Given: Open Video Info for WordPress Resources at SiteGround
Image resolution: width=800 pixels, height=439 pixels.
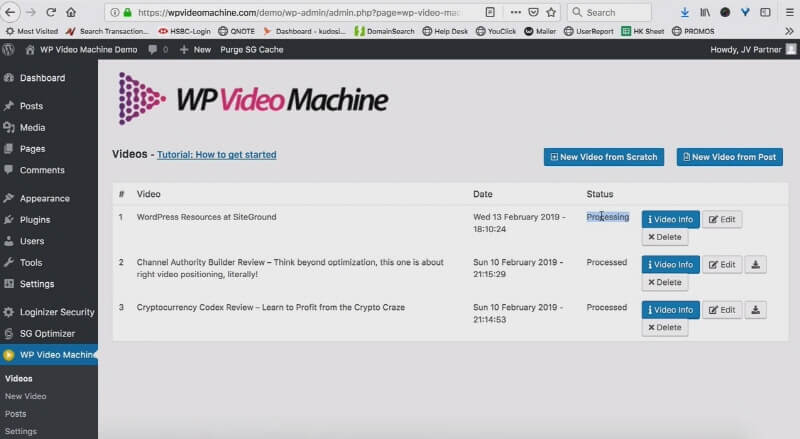Looking at the screenshot, I should [x=670, y=220].
